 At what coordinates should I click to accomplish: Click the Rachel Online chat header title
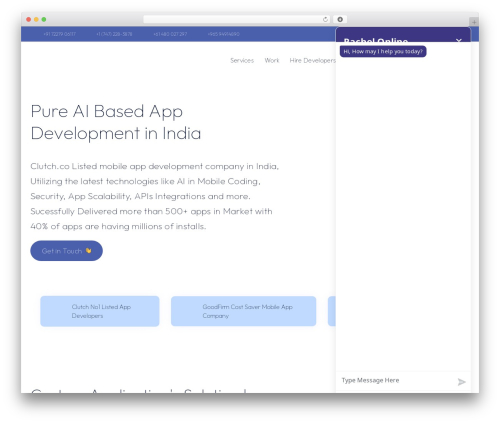[x=376, y=40]
